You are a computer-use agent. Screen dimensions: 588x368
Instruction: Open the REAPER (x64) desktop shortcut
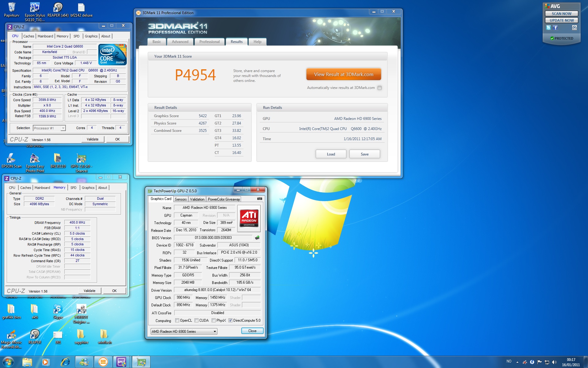[x=58, y=10]
